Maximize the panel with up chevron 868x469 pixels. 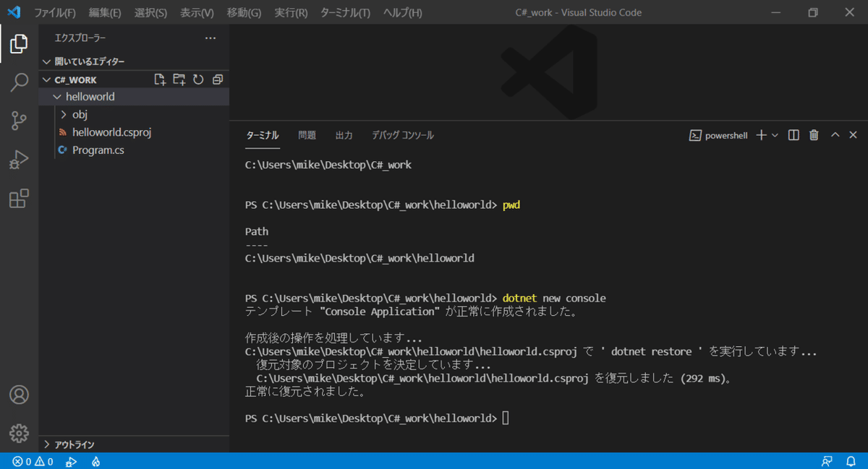835,135
